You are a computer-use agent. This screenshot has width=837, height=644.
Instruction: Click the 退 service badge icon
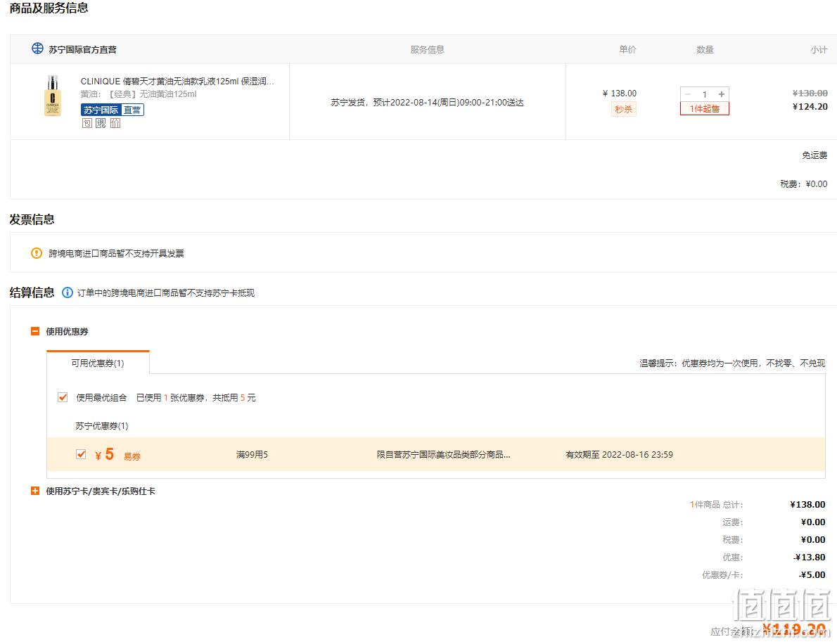pos(101,123)
